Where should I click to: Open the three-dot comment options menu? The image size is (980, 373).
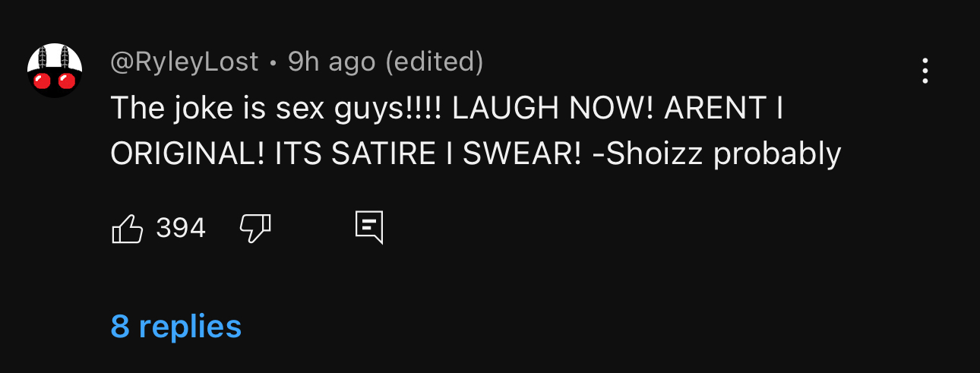coord(925,71)
